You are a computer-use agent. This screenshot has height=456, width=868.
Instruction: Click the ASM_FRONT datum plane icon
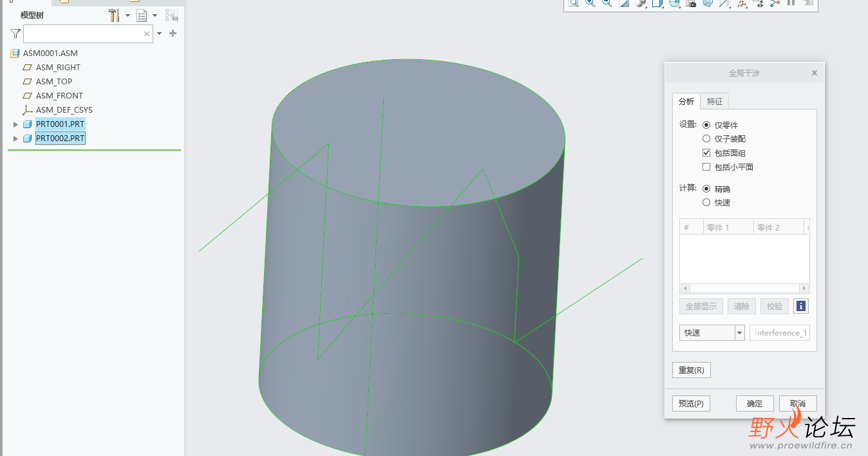[27, 96]
